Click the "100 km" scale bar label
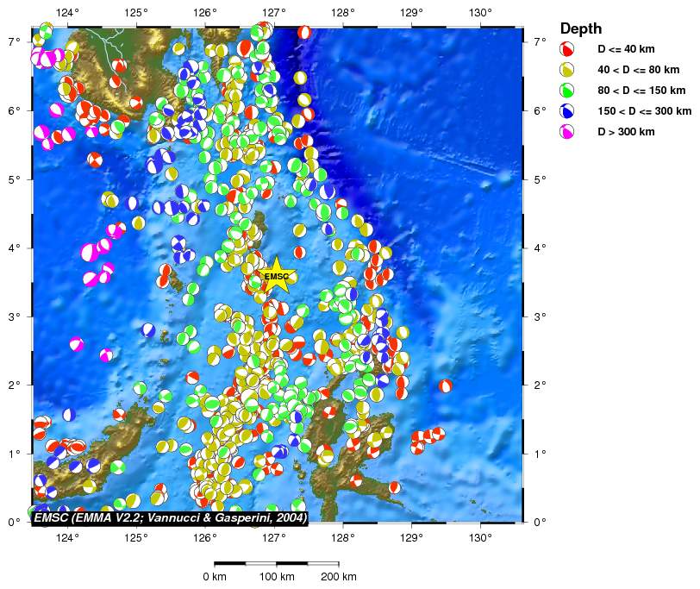Image resolution: width=700 pixels, height=589 pixels. (x=276, y=577)
